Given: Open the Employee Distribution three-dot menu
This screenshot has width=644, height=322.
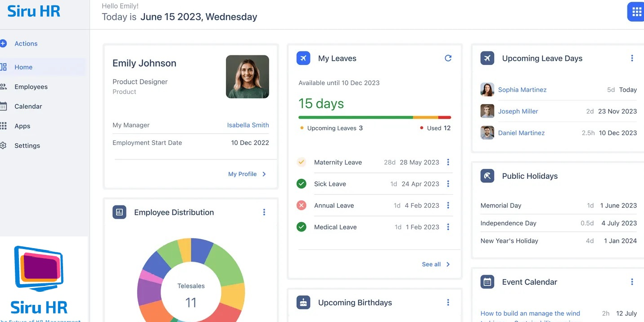Looking at the screenshot, I should (x=264, y=212).
